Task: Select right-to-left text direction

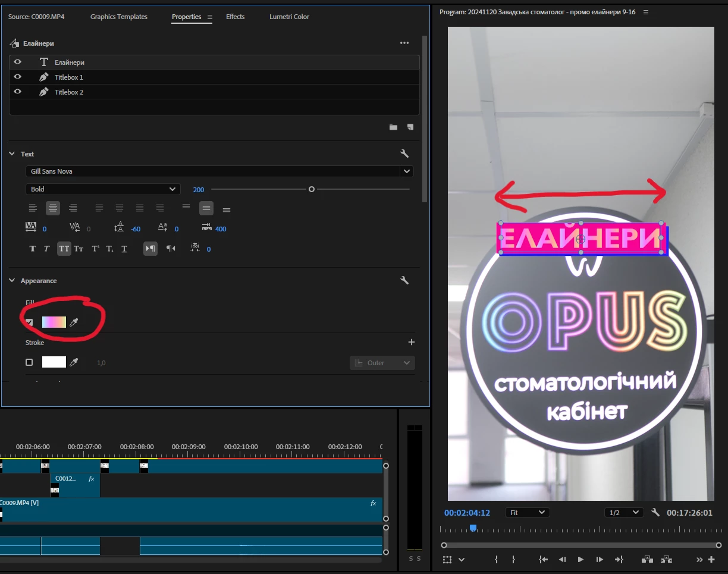Action: pos(171,249)
